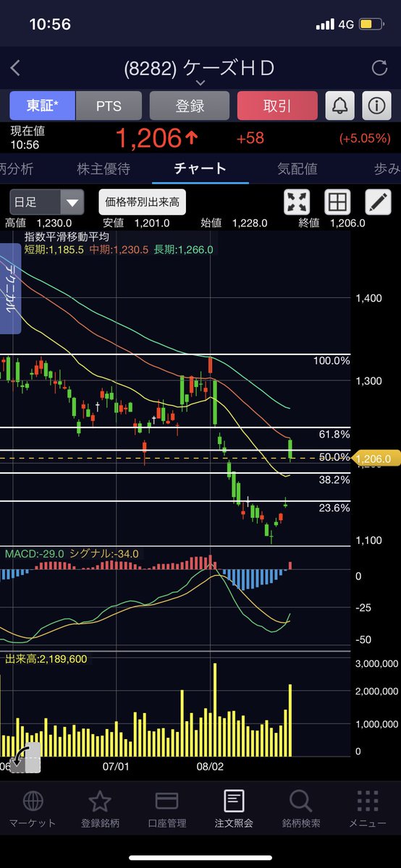Open the stock info icon

[375, 106]
